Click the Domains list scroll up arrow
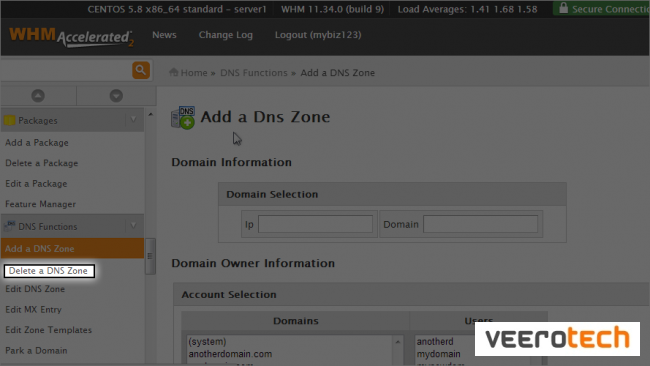Viewport: 650px width, 366px height. pos(398,342)
